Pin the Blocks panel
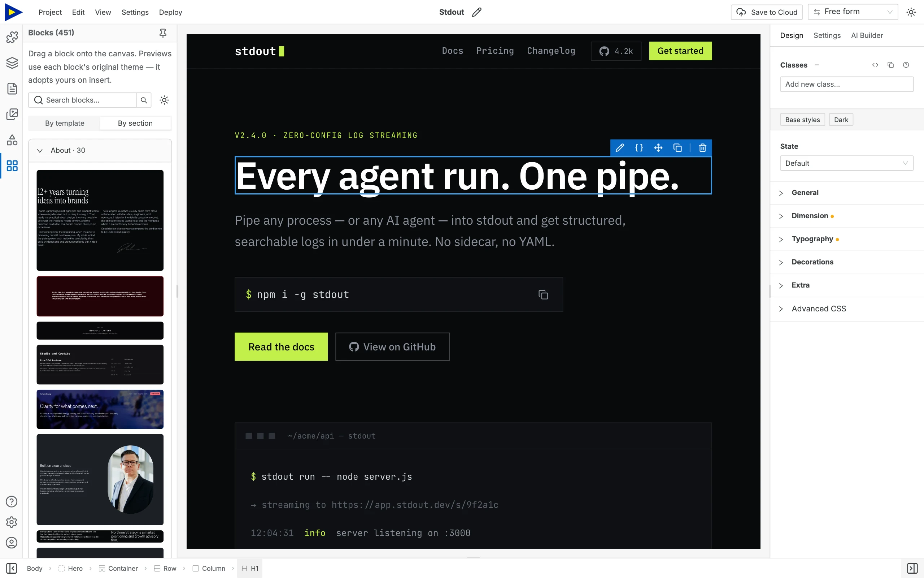Viewport: 924px width, 578px height. (x=163, y=33)
